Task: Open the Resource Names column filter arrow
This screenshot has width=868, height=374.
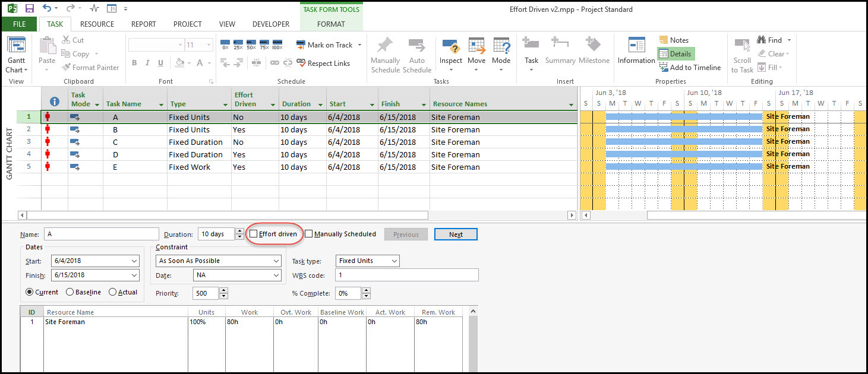Action: tap(571, 104)
